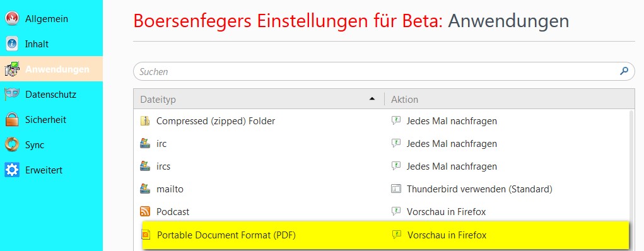Select the Inhalt info icon
The width and height of the screenshot is (644, 251).
pos(12,44)
